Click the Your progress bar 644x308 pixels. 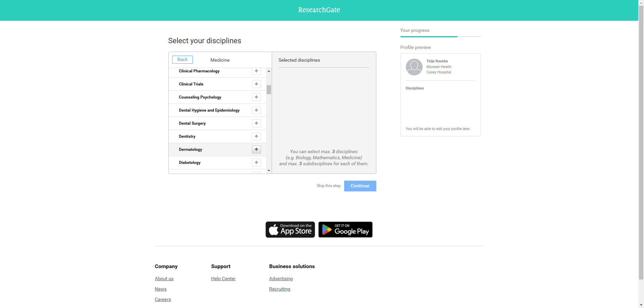coord(440,37)
